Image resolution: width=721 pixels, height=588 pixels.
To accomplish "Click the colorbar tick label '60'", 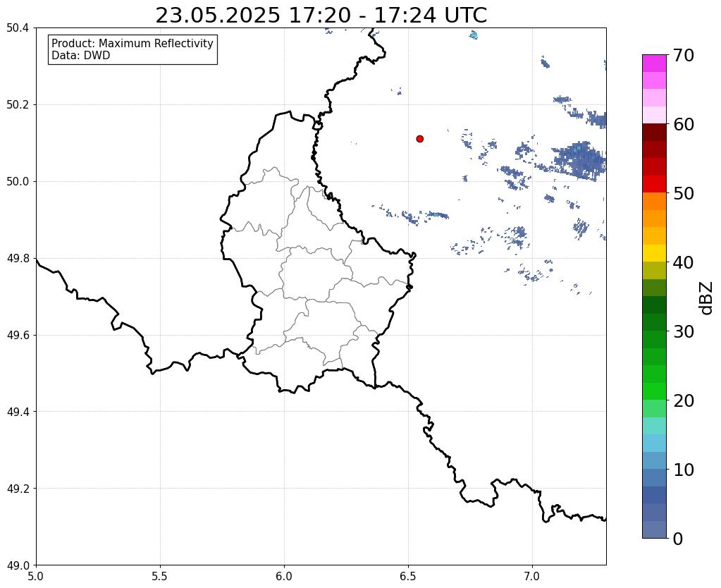I will [x=684, y=124].
